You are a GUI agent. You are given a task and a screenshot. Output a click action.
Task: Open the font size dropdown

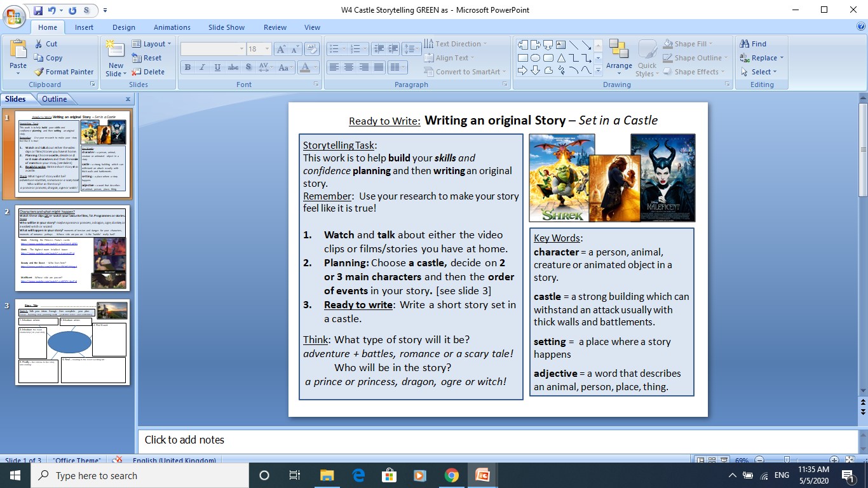(267, 49)
